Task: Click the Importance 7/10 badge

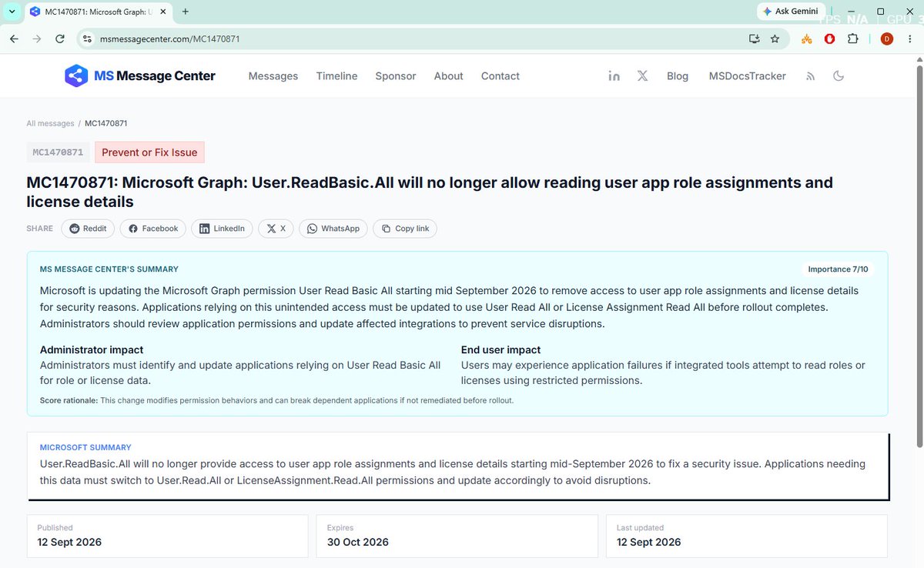Action: pyautogui.click(x=838, y=269)
